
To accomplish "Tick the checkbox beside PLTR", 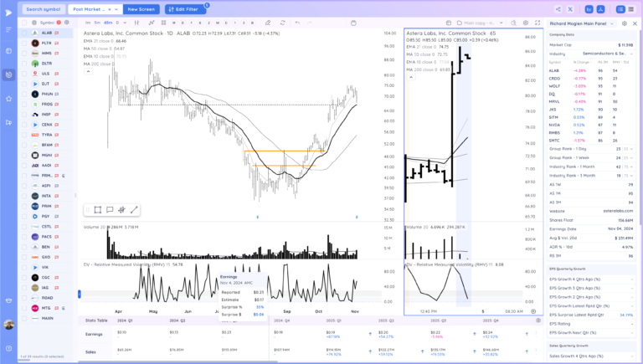I will pyautogui.click(x=24, y=42).
